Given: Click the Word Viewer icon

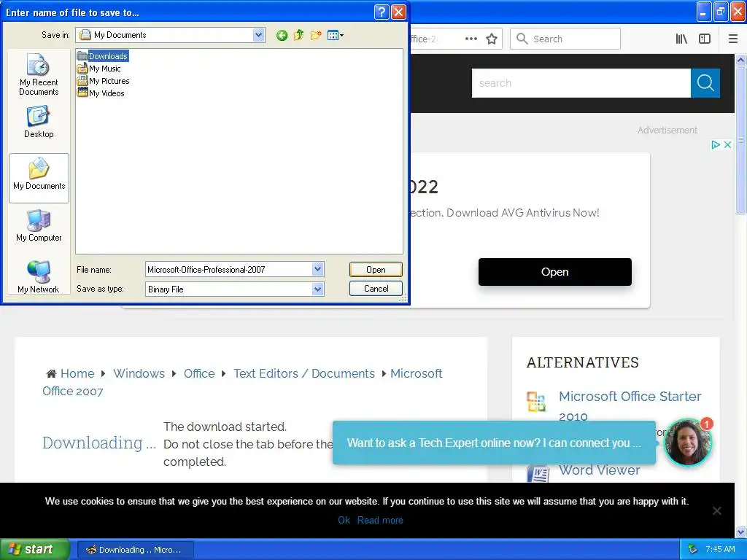Looking at the screenshot, I should coord(538,473).
